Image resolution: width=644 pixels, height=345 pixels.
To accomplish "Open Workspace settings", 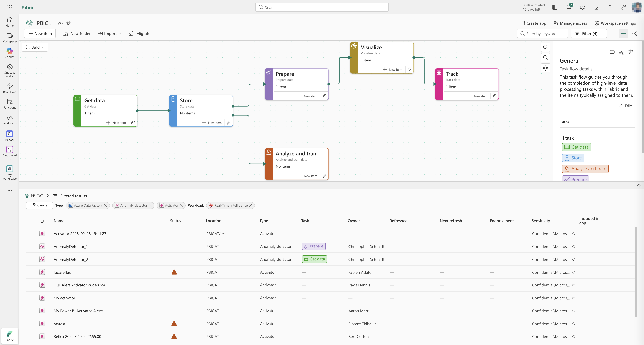I will click(x=615, y=23).
